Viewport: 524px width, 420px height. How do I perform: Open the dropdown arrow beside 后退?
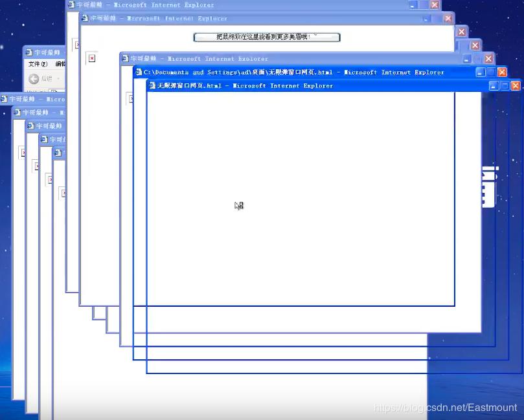(x=58, y=79)
